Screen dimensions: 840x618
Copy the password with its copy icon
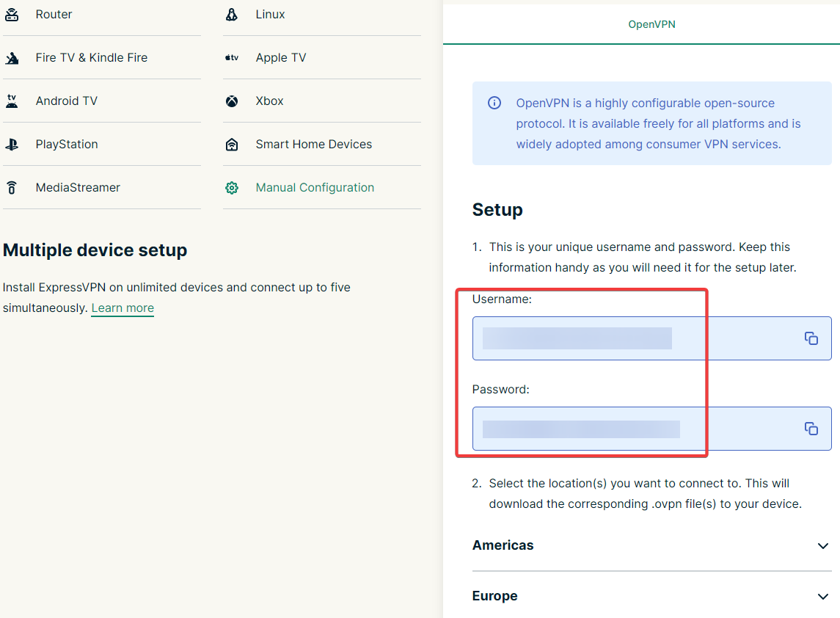pyautogui.click(x=811, y=428)
